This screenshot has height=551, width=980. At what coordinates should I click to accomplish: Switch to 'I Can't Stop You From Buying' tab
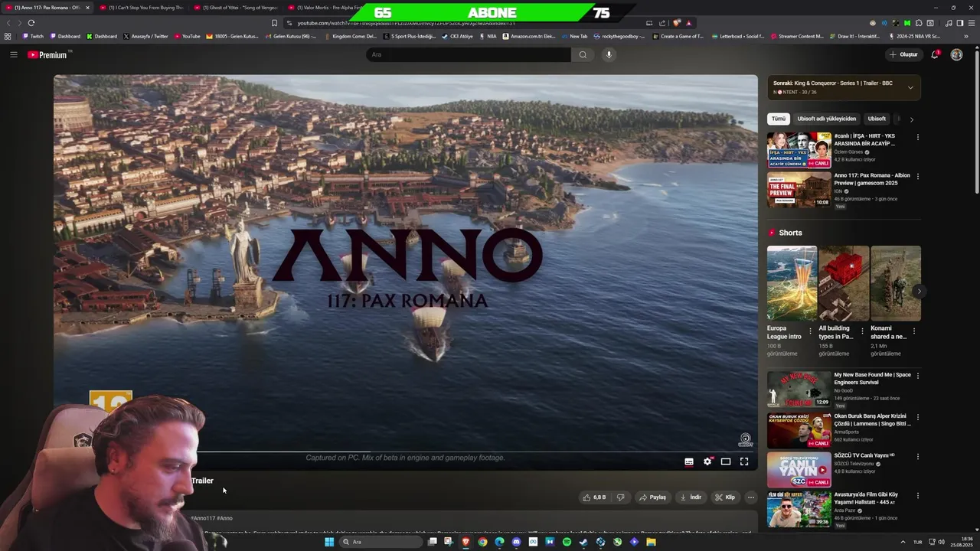[142, 8]
